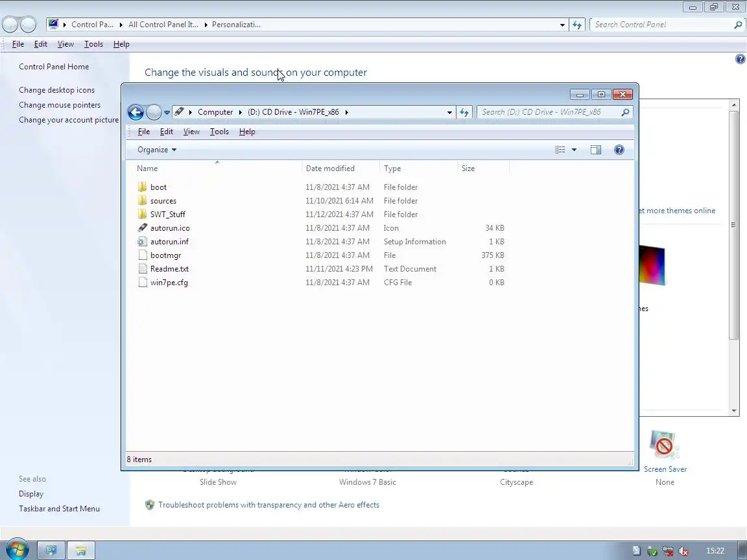
Task: Open the File menu in CD Drive window
Action: [x=144, y=132]
